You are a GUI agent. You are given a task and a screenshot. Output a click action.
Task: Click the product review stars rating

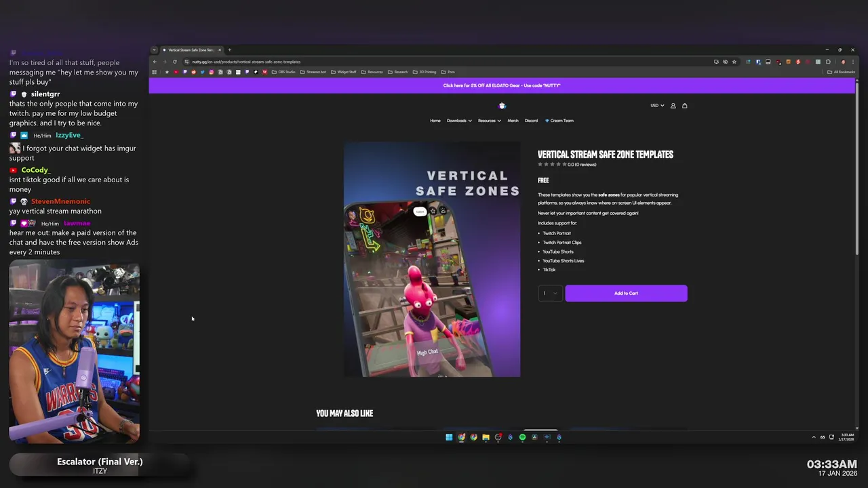[551, 164]
